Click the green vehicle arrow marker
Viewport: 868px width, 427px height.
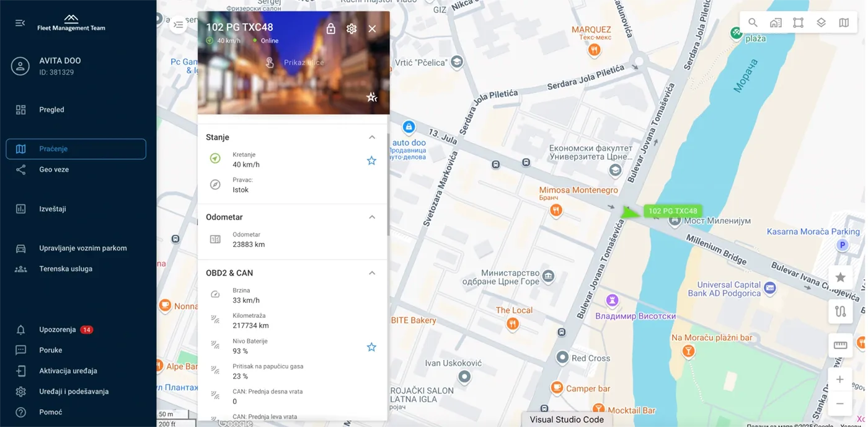(x=630, y=212)
